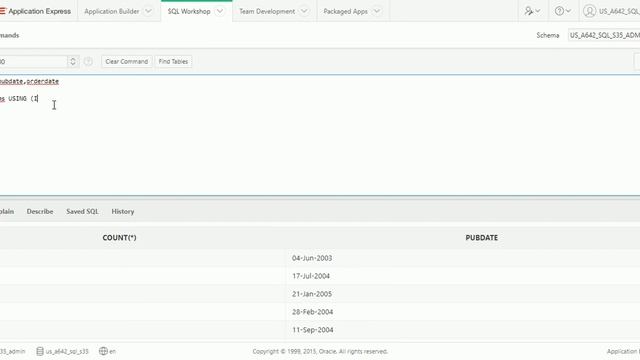This screenshot has width=640, height=360.
Task: Click the Application Express logo text
Action: tap(40, 11)
